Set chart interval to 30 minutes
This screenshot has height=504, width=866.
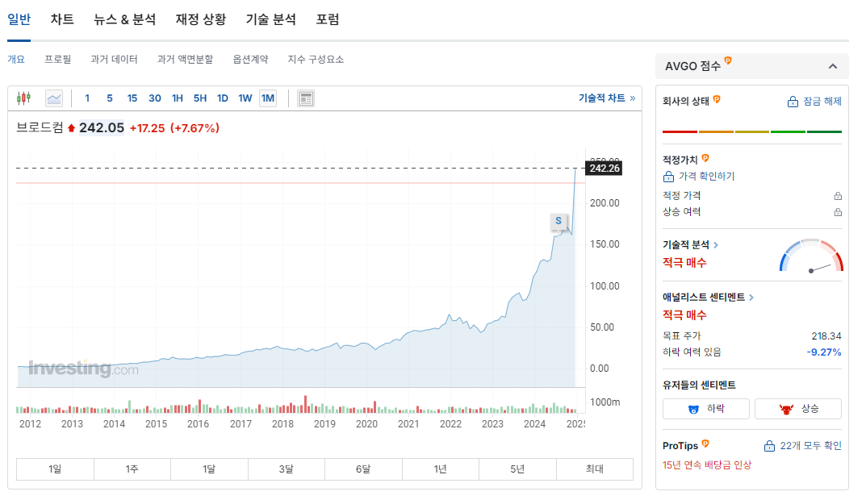point(155,98)
